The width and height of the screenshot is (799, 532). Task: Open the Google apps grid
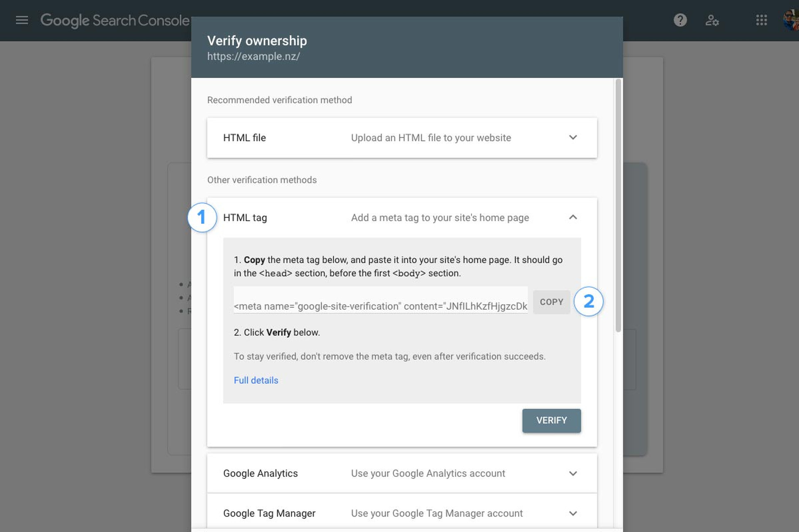[x=761, y=20]
